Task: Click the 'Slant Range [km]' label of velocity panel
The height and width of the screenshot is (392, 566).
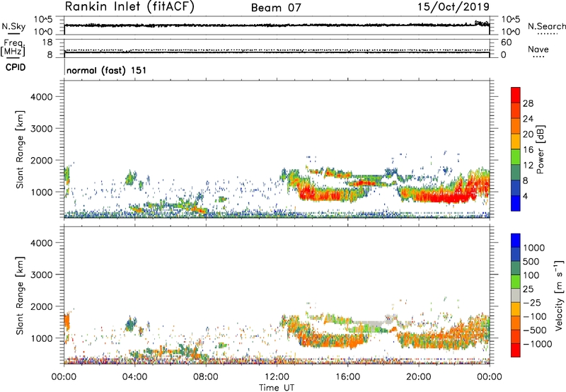Action: [x=20, y=295]
